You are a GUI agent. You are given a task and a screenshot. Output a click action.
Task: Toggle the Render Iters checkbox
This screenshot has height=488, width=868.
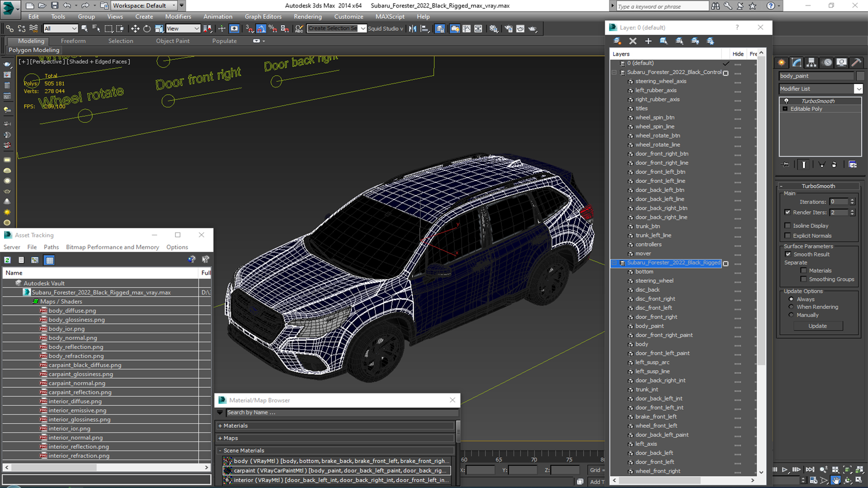(788, 212)
